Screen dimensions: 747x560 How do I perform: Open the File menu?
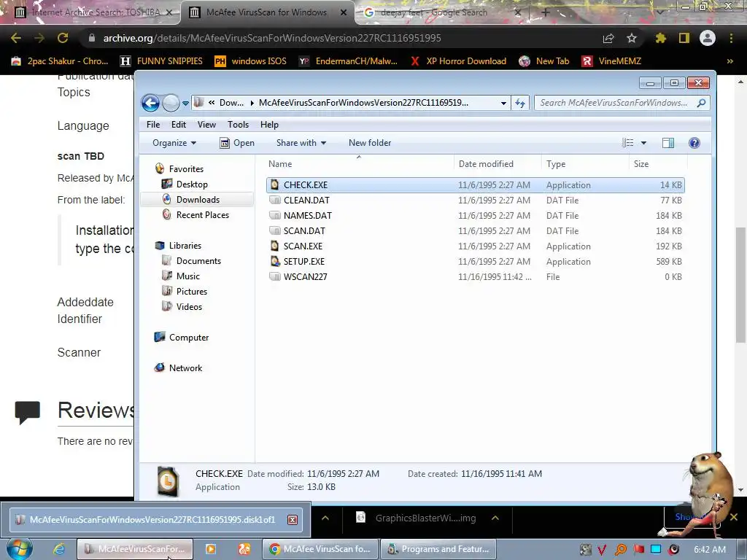tap(153, 124)
